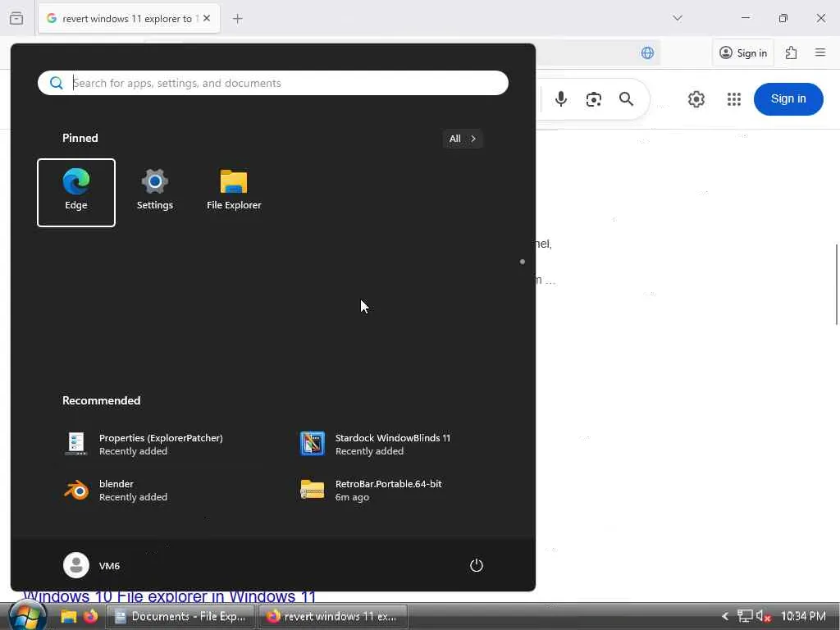Open a new Firefox tab

[237, 19]
